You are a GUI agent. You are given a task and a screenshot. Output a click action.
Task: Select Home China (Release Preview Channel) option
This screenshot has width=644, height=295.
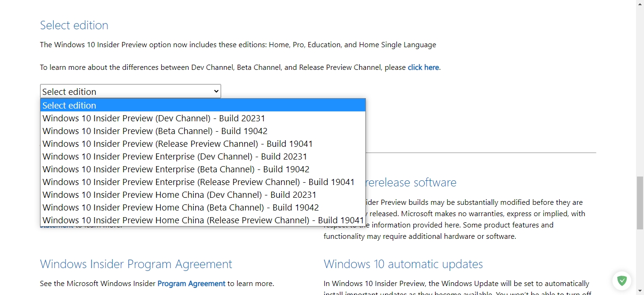tap(203, 220)
